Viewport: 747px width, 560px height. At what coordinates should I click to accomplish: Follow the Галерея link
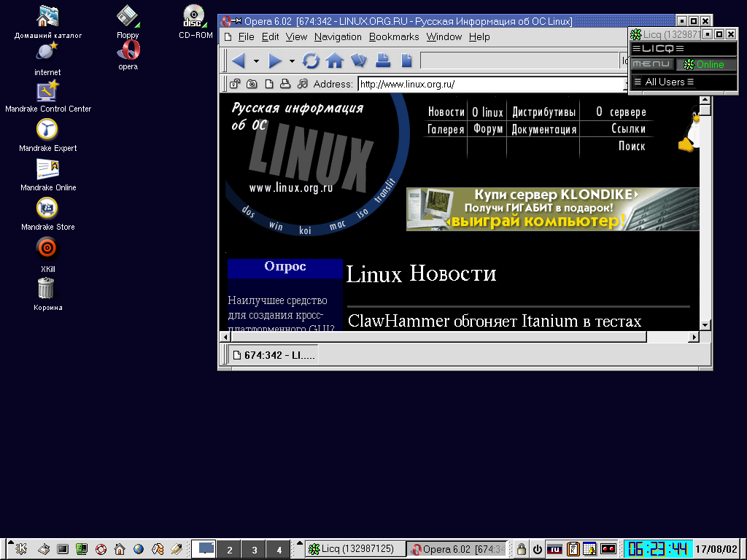[x=446, y=129]
